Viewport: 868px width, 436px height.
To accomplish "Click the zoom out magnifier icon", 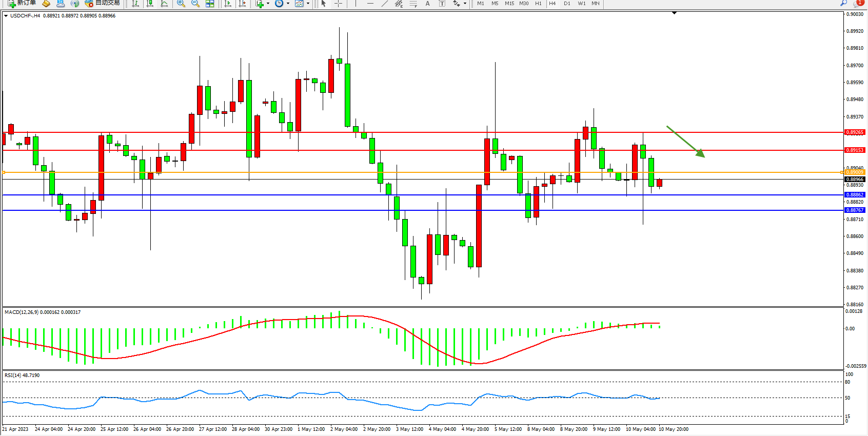I will point(195,4).
